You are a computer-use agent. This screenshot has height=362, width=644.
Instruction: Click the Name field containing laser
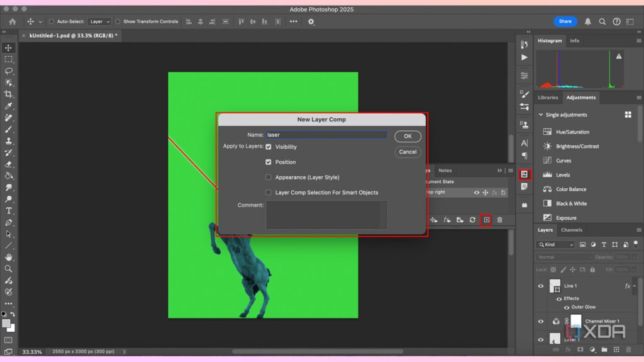click(x=326, y=135)
